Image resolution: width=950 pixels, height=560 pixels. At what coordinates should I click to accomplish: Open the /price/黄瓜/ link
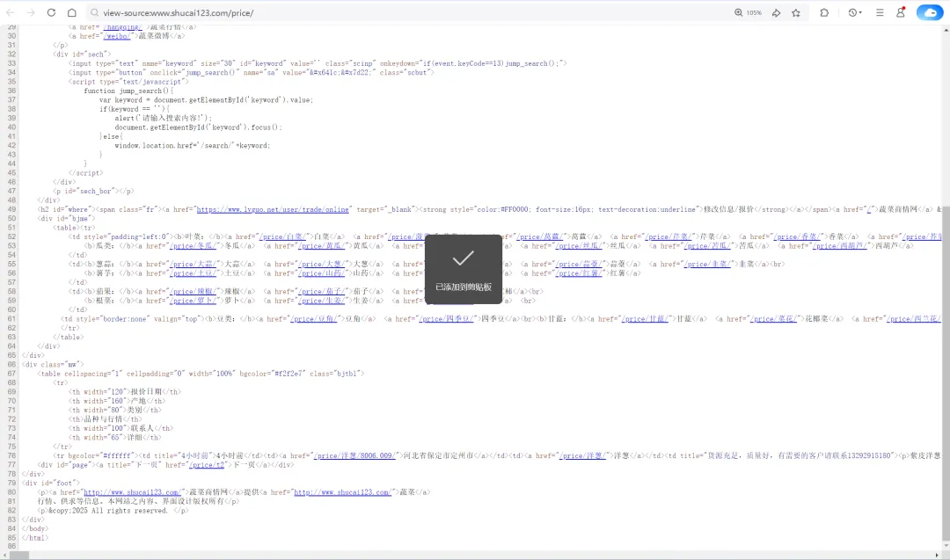[x=321, y=246]
